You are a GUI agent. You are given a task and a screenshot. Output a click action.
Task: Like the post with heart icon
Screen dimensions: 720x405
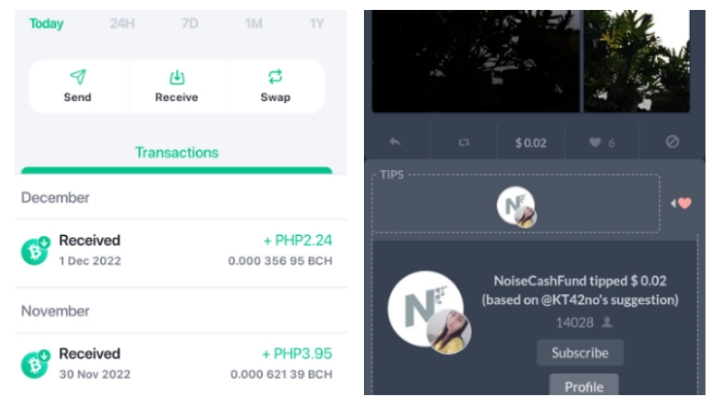(x=595, y=142)
